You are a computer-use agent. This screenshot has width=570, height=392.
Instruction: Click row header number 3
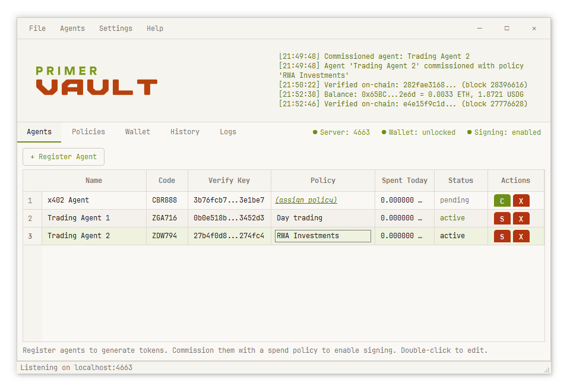pos(32,236)
